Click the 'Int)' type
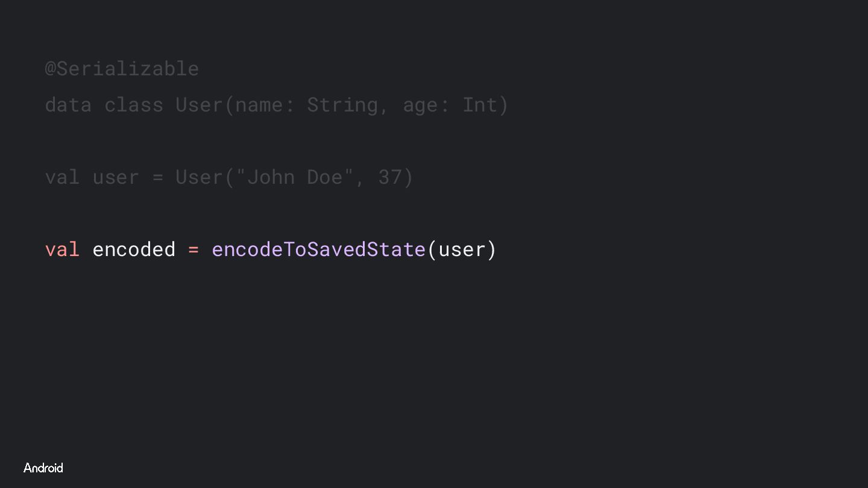 pos(485,105)
